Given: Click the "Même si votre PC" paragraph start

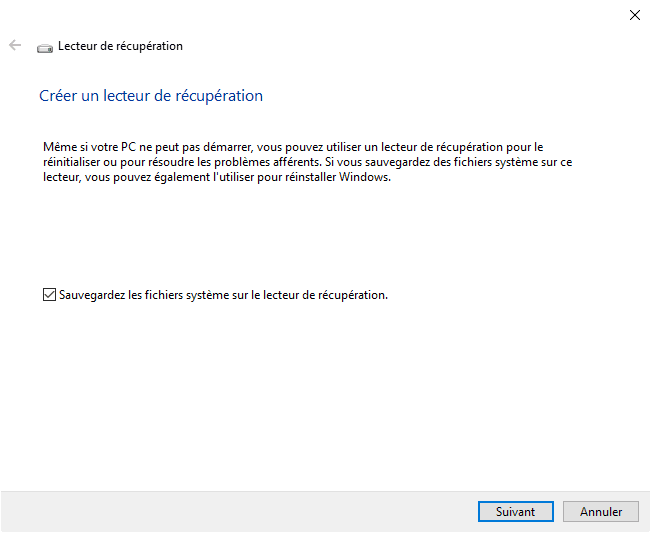Looking at the screenshot, I should (80, 147).
